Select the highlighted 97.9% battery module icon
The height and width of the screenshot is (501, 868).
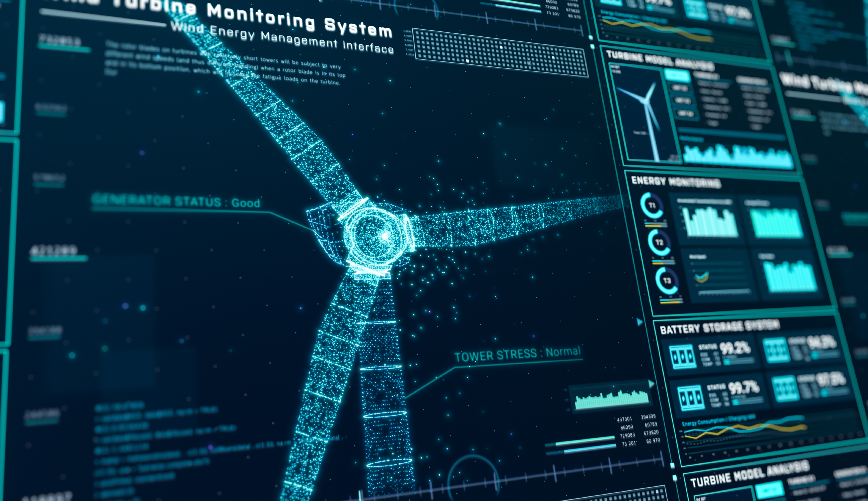tap(785, 389)
